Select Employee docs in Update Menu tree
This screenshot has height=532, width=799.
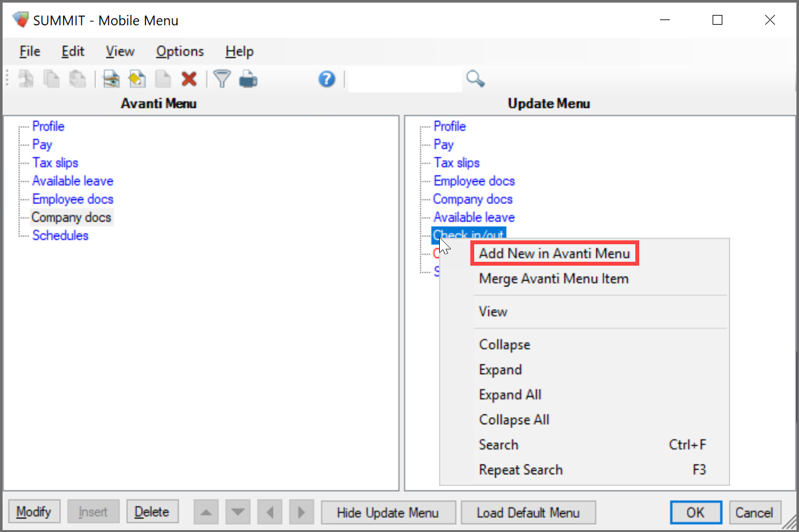coord(474,181)
